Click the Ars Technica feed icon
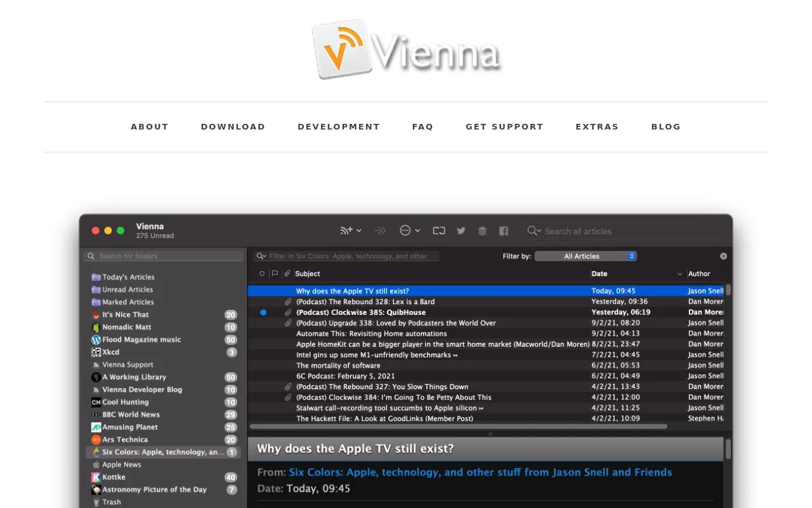The image size is (812, 508). [x=96, y=440]
